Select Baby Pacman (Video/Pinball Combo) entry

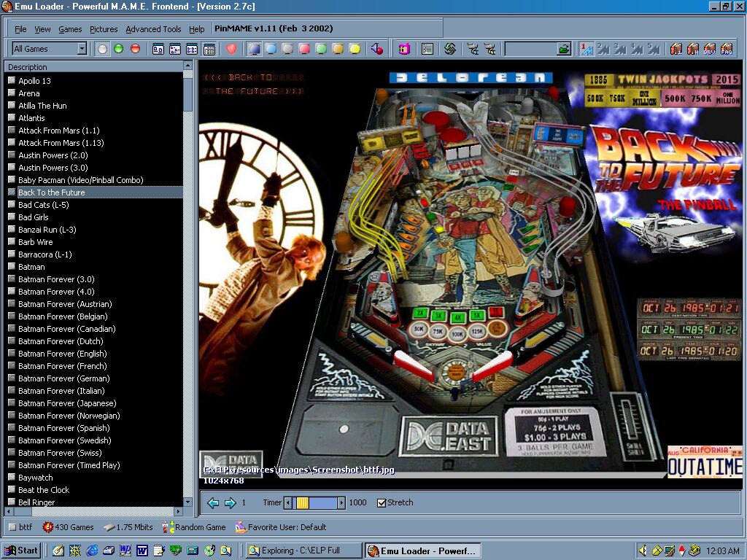pyautogui.click(x=80, y=180)
